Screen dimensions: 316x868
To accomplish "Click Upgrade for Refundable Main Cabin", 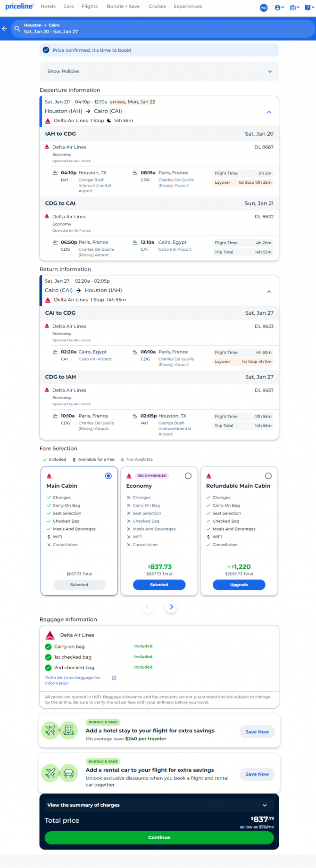I will point(239,585).
